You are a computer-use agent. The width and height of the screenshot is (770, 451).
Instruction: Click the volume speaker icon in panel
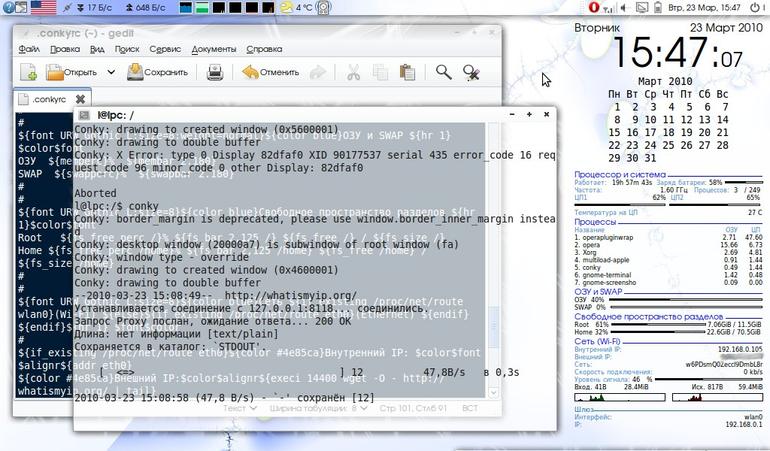(625, 7)
